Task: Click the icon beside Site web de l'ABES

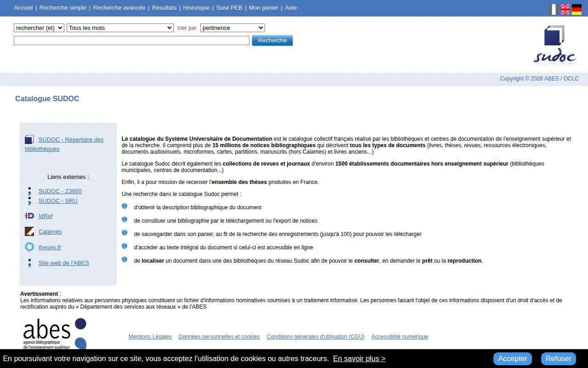Action: (29, 263)
